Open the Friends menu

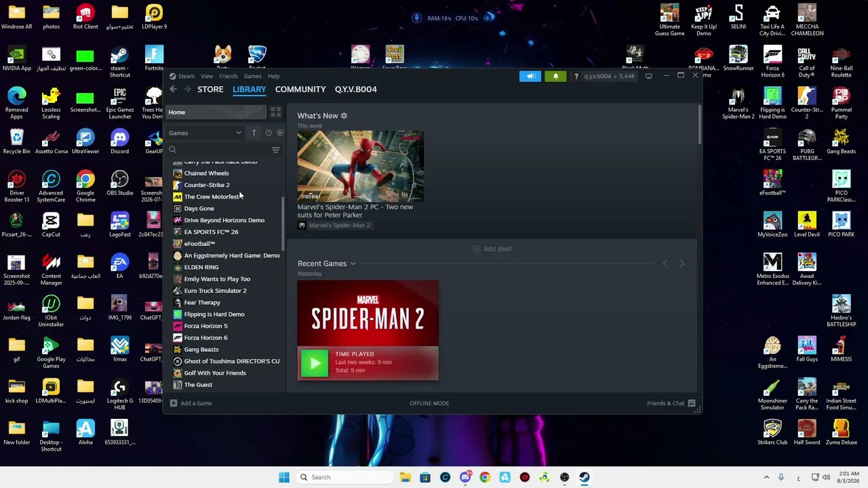tap(228, 76)
